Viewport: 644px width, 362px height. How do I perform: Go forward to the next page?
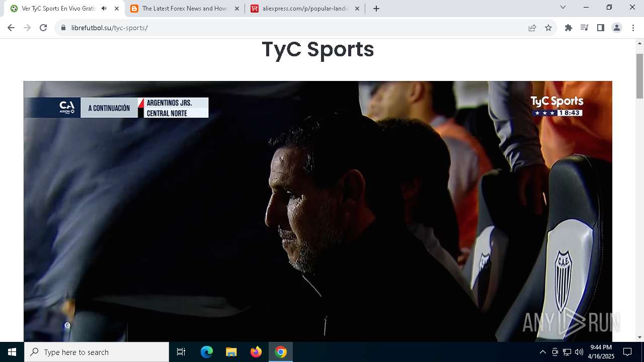(x=27, y=28)
